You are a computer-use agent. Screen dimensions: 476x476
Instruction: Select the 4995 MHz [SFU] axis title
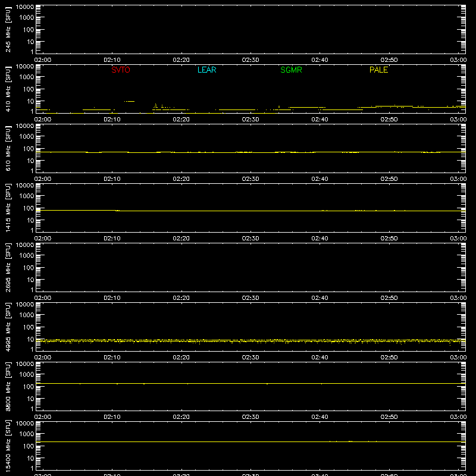(x=8, y=327)
